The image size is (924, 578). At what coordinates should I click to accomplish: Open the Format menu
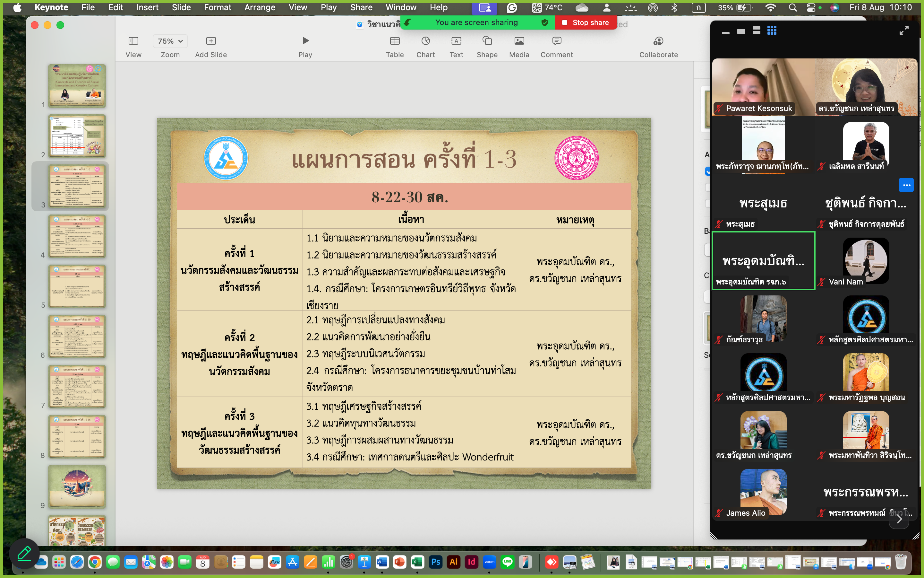[218, 7]
